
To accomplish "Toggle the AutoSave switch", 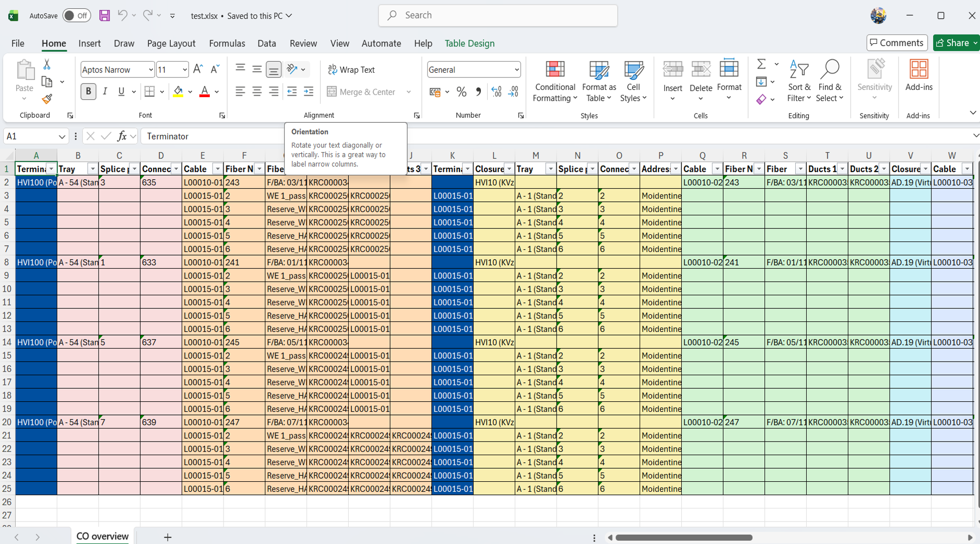I will click(x=76, y=16).
